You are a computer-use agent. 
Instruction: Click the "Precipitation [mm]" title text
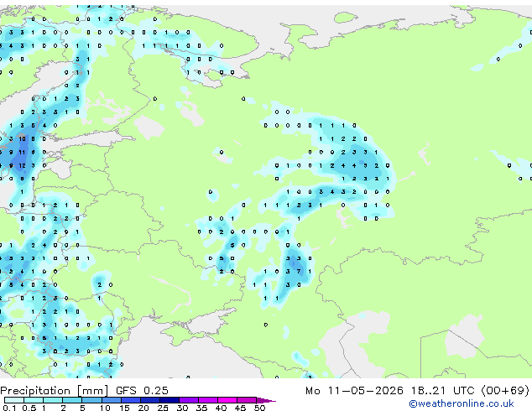(x=55, y=391)
